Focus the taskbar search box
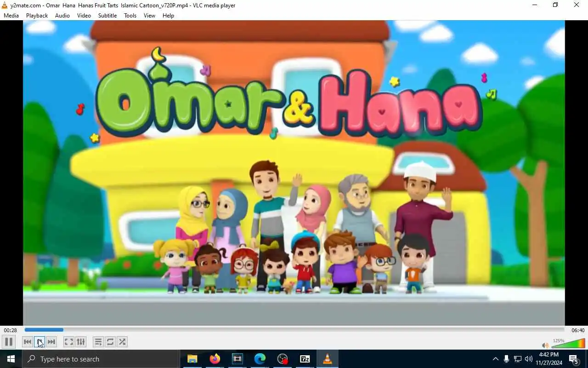This screenshot has width=588, height=368. click(x=101, y=359)
